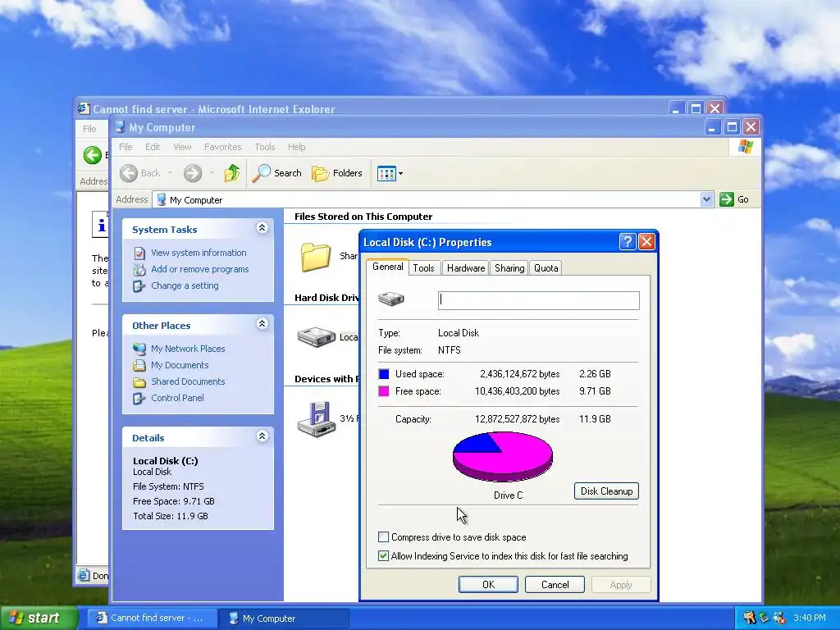The width and height of the screenshot is (840, 630).
Task: Click the green Go arrow button
Action: 727,199
